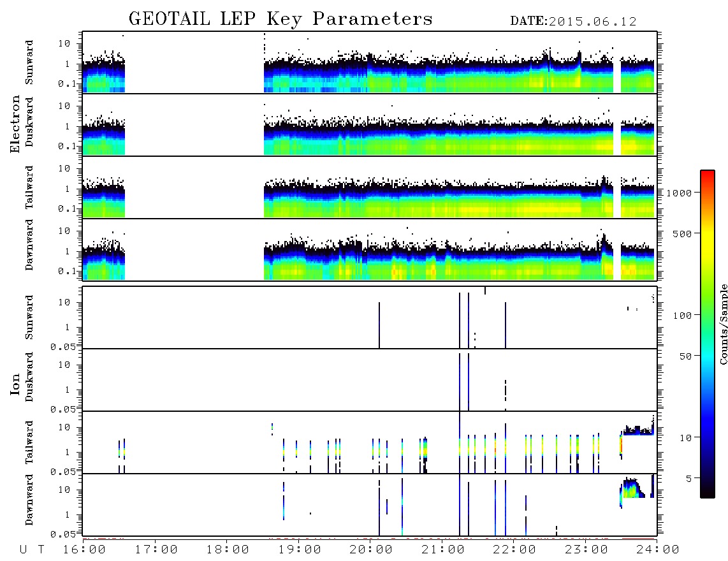Click the 0.1 tick of Electron Sunward panel
The image size is (728, 561).
pyautogui.click(x=67, y=84)
